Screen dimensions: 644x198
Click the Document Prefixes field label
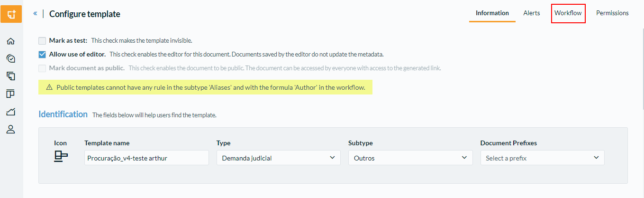coord(508,143)
